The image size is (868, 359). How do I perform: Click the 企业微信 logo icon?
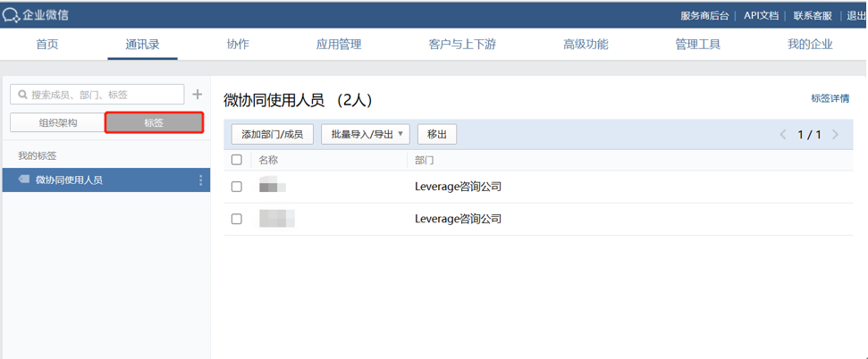(x=11, y=15)
